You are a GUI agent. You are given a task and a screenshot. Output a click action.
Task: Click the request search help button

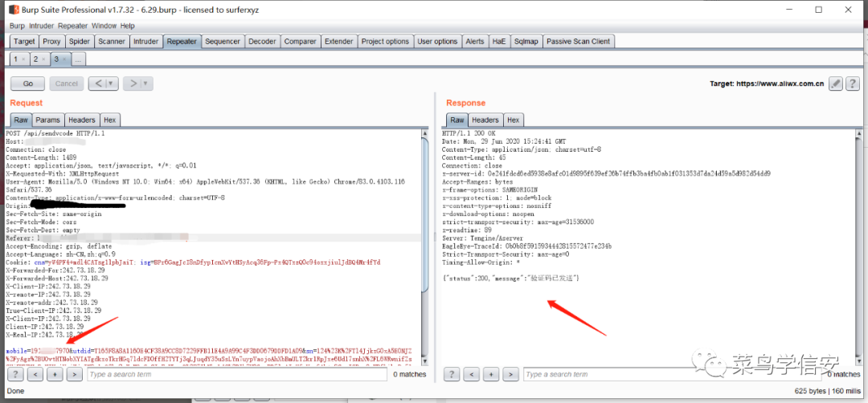(17, 375)
